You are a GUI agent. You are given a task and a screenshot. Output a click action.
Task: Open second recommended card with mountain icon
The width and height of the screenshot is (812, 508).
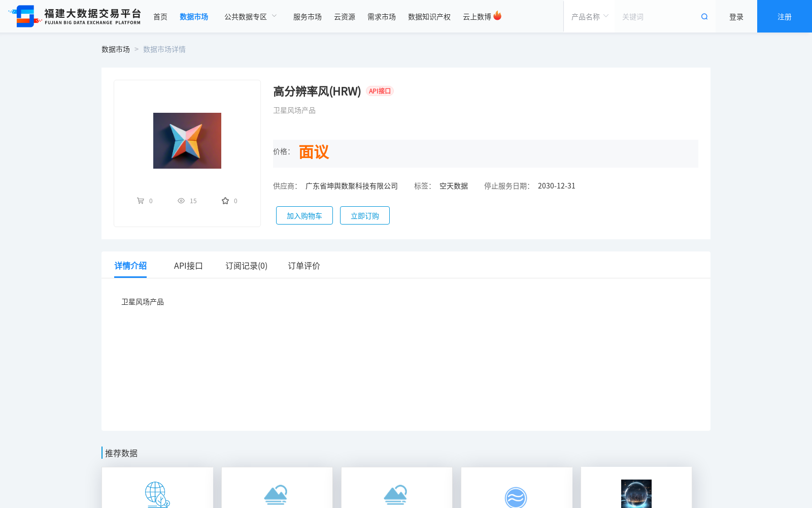click(x=277, y=488)
